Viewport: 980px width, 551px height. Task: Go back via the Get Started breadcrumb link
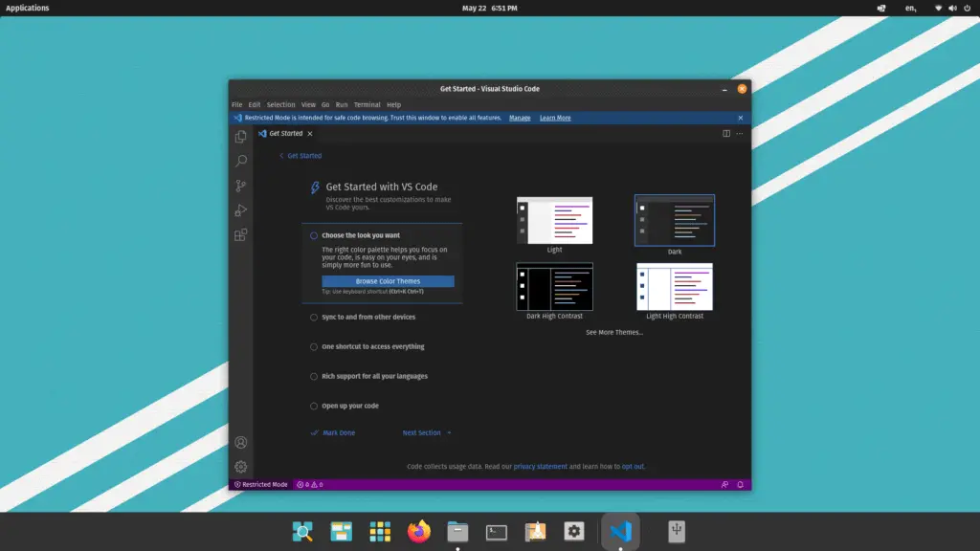pyautogui.click(x=301, y=156)
